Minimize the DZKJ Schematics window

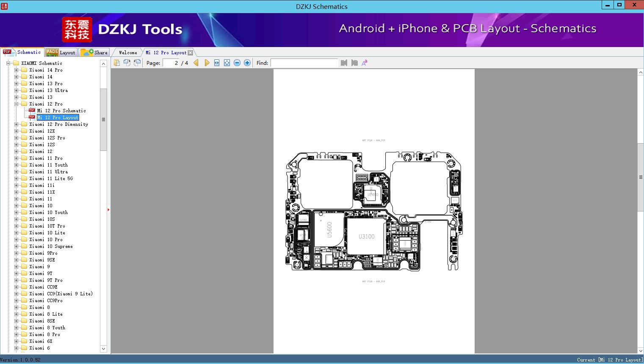pyautogui.click(x=608, y=5)
